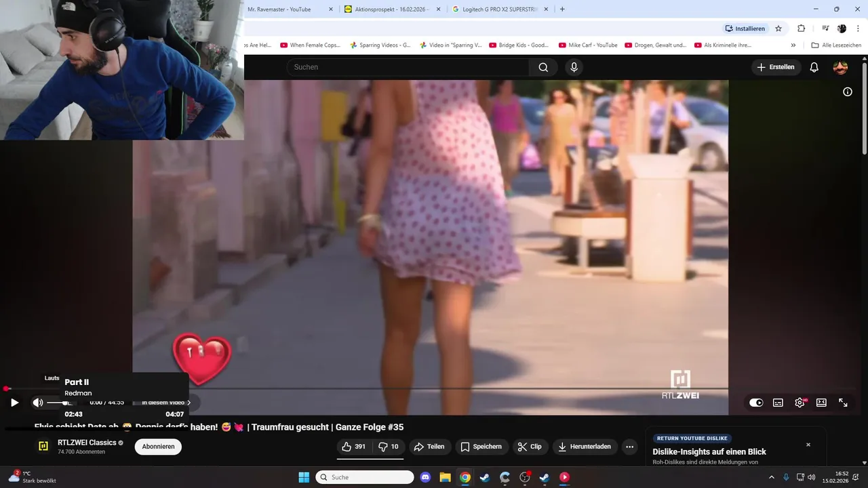
Task: Open a new browser tab
Action: pyautogui.click(x=562, y=9)
